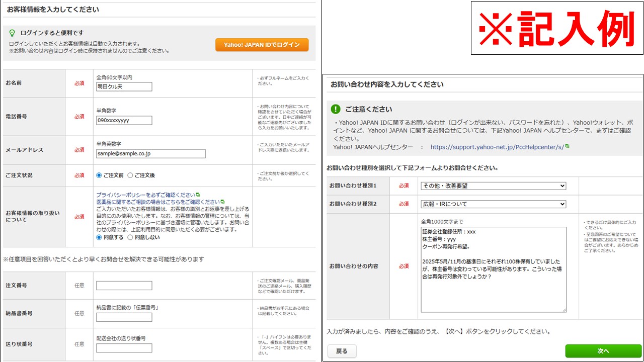This screenshot has height=362, width=644.
Task: Click the Yahoo! JAPAN IDでログイン button
Action: pyautogui.click(x=262, y=45)
